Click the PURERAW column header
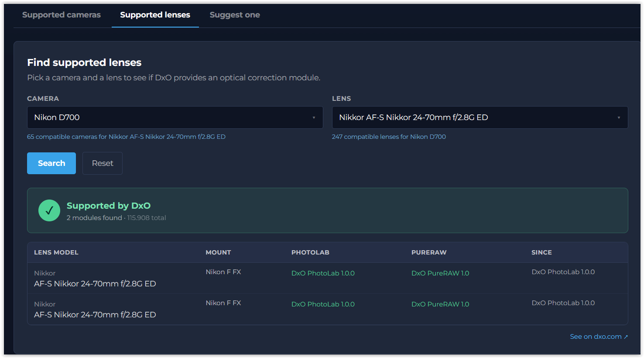Screen dimensions: 644x358 tap(429, 252)
